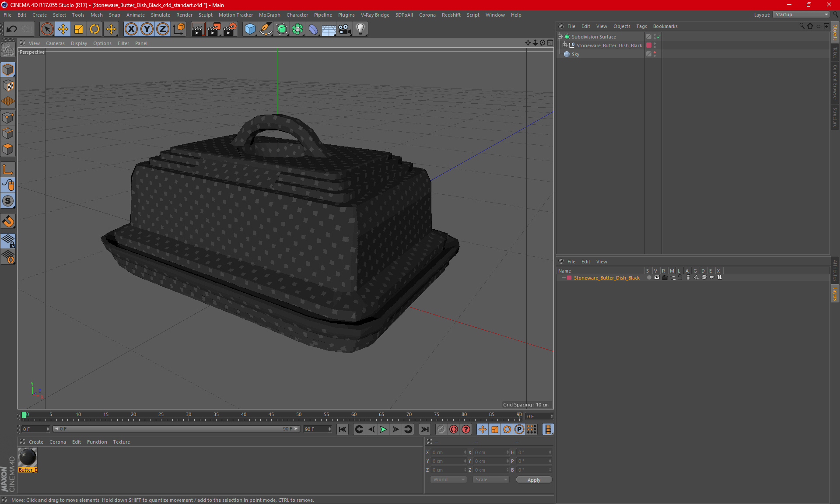Toggle Sky object visibility dots

(654, 54)
